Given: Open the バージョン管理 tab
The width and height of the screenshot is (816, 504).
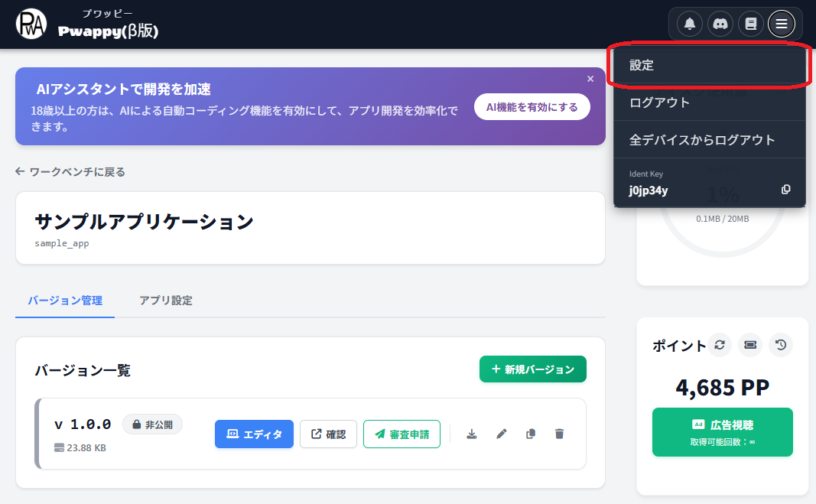Looking at the screenshot, I should click(64, 301).
